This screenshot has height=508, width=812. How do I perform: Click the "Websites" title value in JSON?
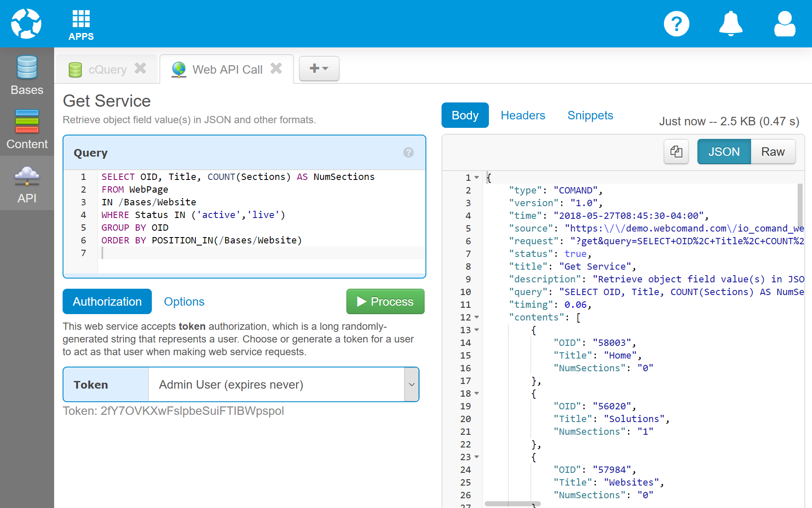tap(631, 482)
